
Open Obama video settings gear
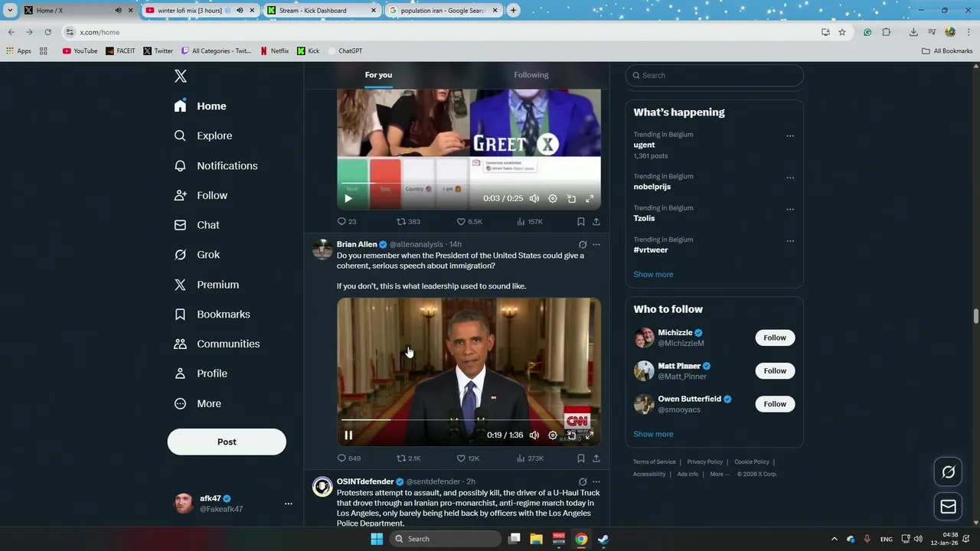[553, 435]
